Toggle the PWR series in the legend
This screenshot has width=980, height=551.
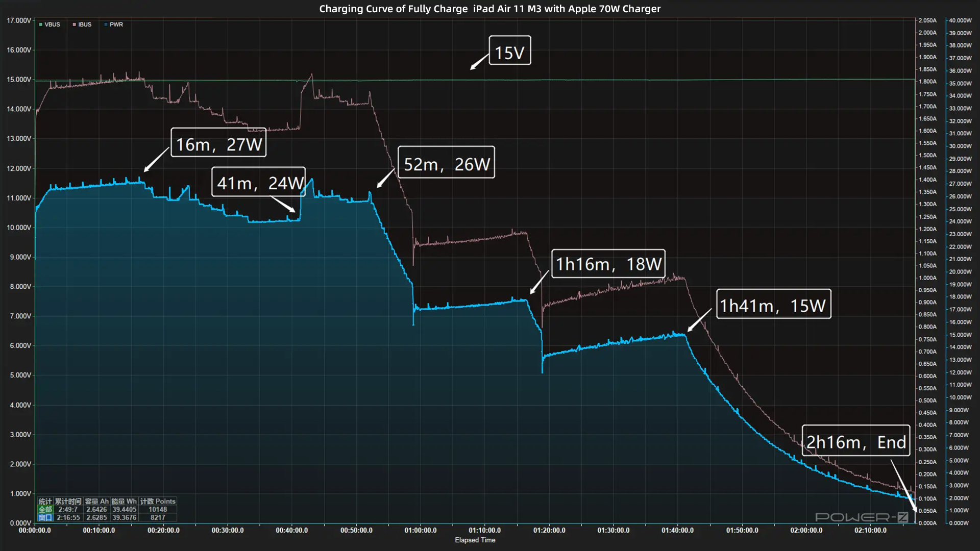[x=114, y=24]
